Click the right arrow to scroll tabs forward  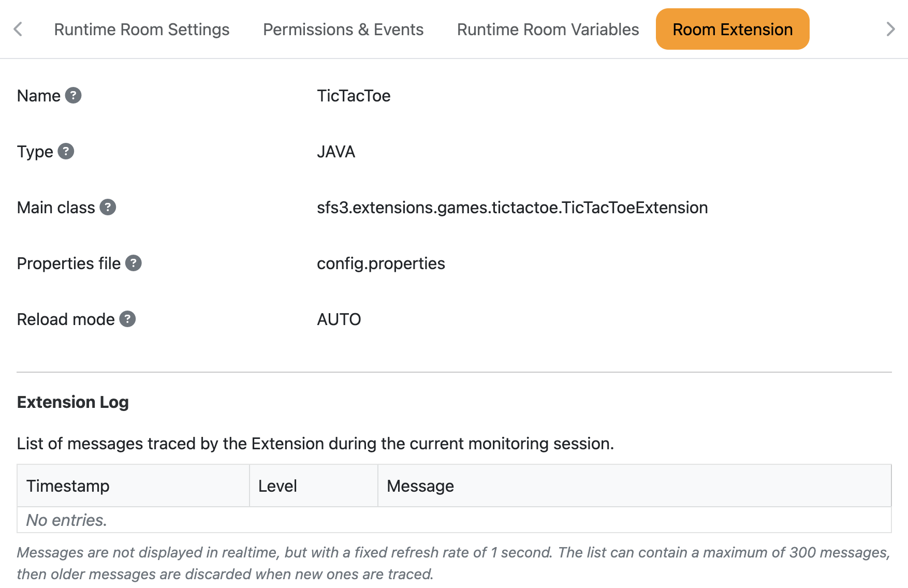890,29
